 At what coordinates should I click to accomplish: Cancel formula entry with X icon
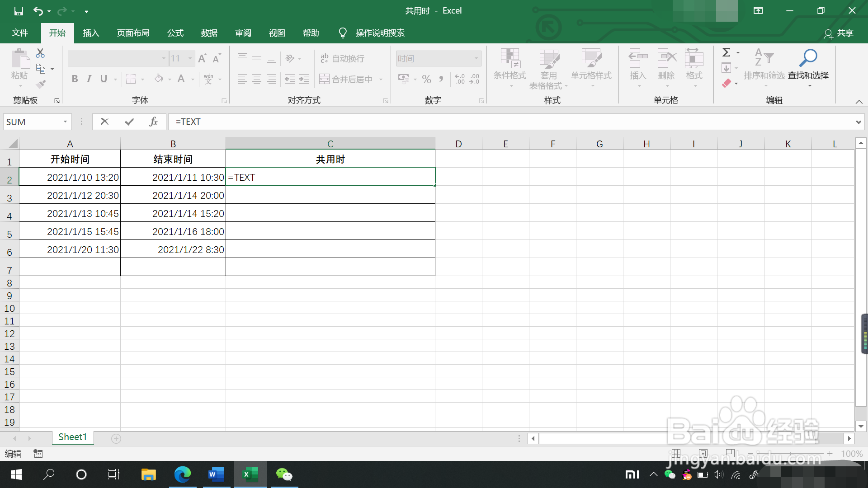(x=104, y=122)
